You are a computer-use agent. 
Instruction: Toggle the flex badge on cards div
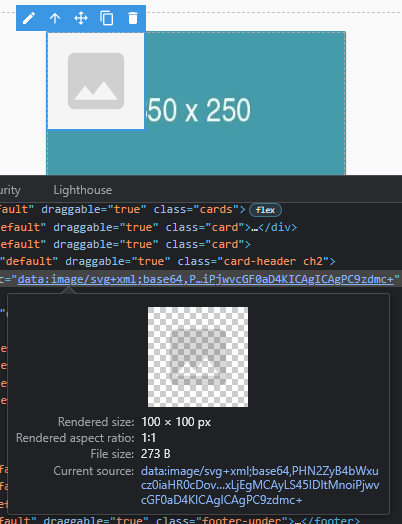click(x=265, y=210)
